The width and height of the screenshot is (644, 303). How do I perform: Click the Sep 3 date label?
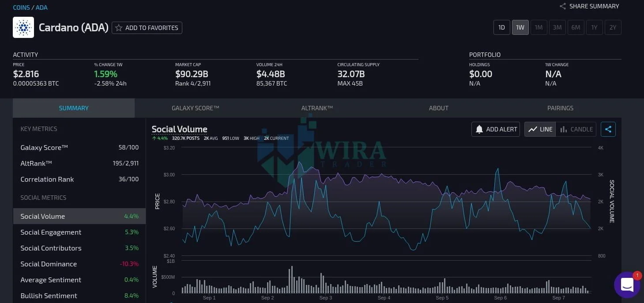(326, 298)
